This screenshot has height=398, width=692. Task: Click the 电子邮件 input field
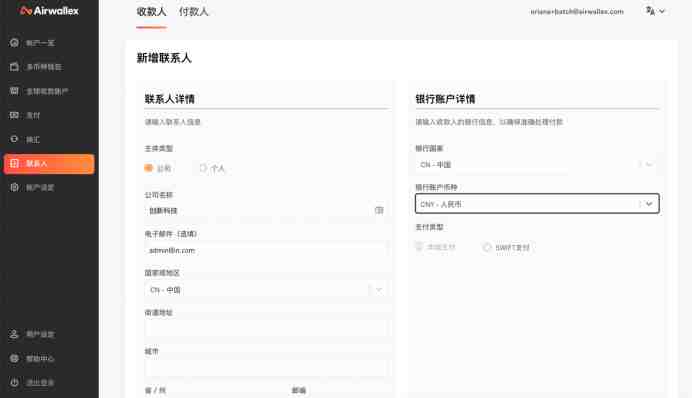pyautogui.click(x=267, y=250)
